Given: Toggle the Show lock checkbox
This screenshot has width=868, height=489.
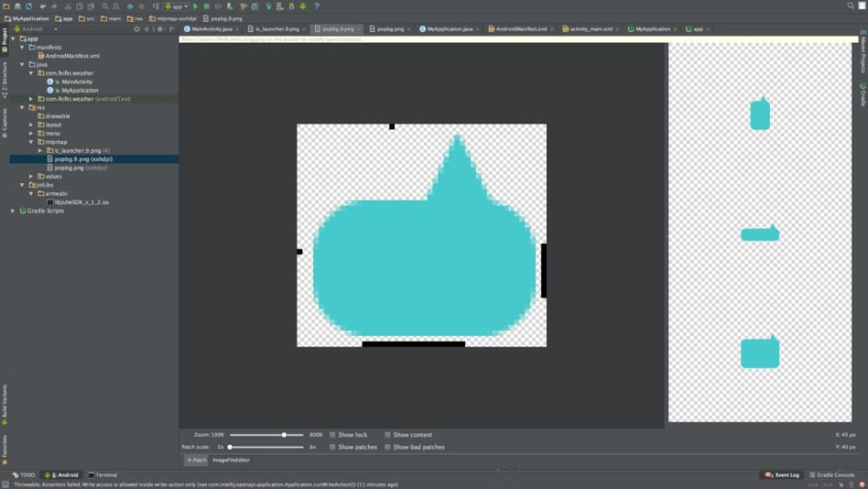Looking at the screenshot, I should (x=332, y=435).
